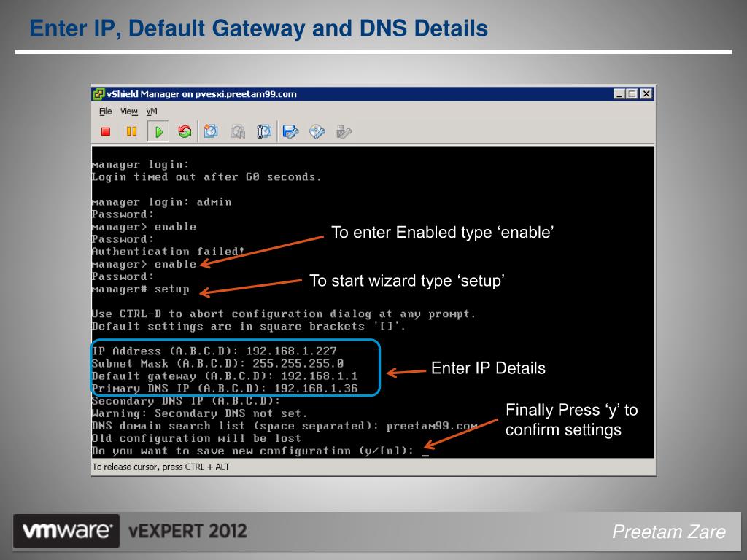
Task: Power on the VM using the green play icon
Action: (x=158, y=131)
